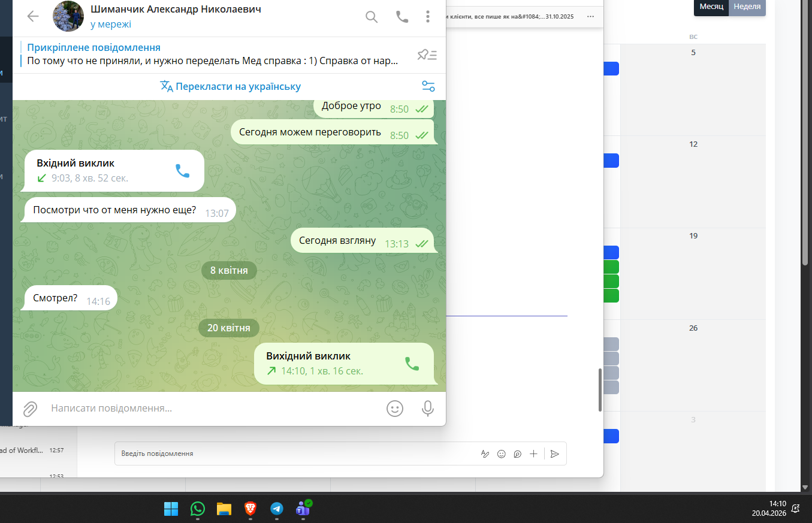Select calendar day 26

coord(693,328)
